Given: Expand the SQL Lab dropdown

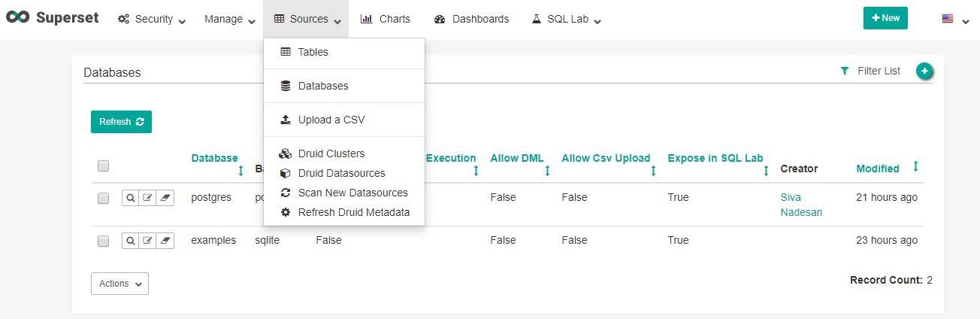Looking at the screenshot, I should pos(567,19).
